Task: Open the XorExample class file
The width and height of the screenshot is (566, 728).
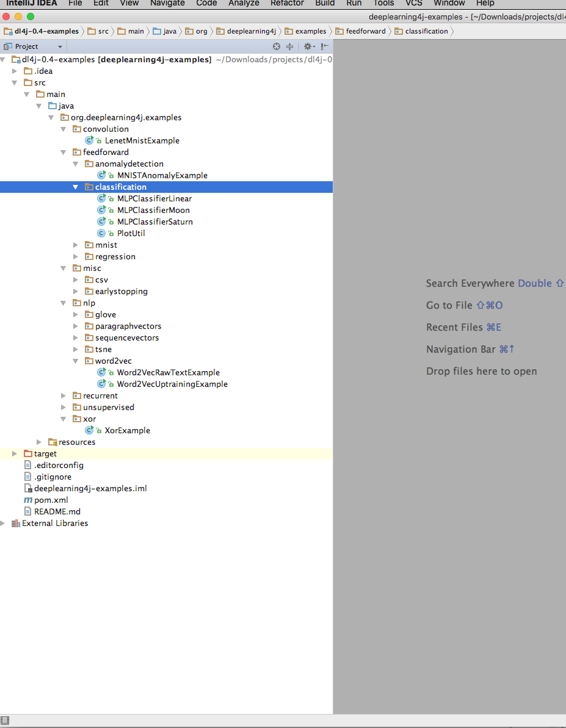Action: 127,430
